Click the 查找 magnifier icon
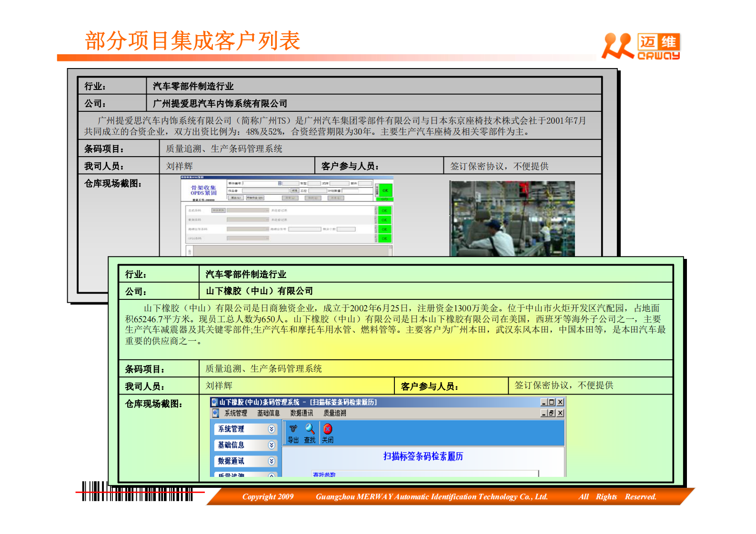The height and width of the screenshot is (534, 756). coord(310,429)
